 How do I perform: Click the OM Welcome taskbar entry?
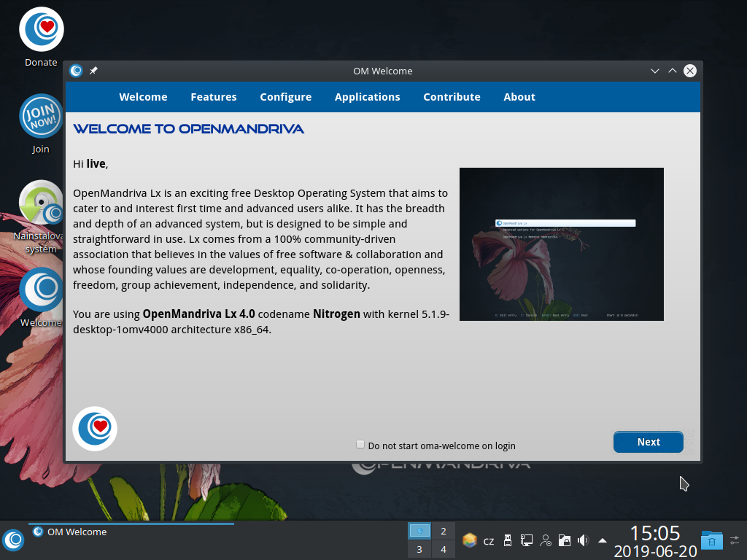tap(131, 532)
